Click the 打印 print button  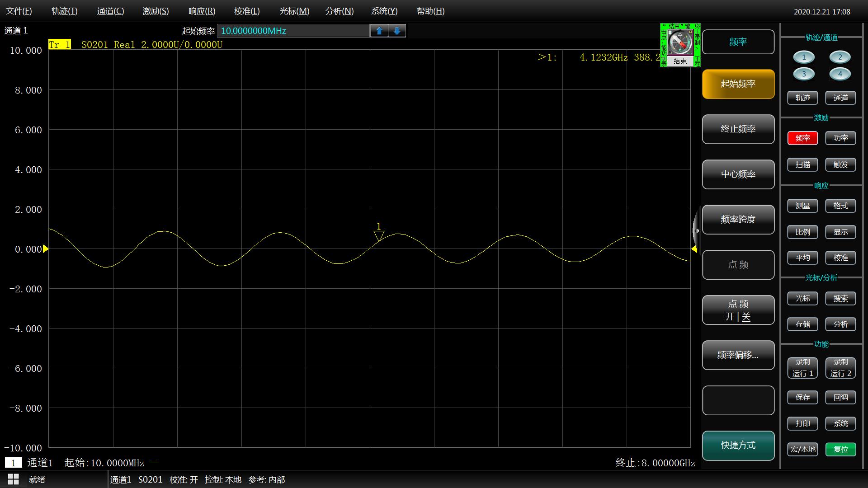(x=802, y=424)
